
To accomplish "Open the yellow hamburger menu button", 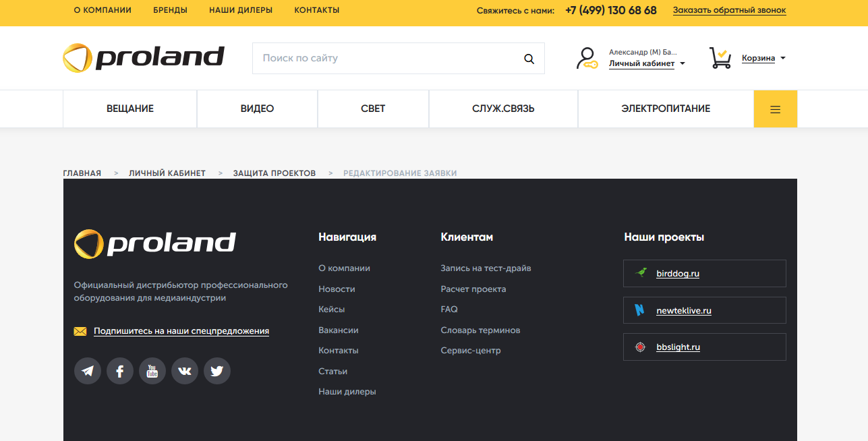I will 775,109.
